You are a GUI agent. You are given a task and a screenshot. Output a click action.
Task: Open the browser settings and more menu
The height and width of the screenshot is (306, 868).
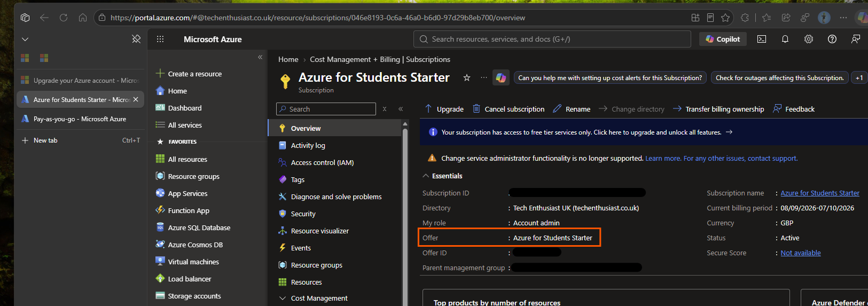pos(843,18)
